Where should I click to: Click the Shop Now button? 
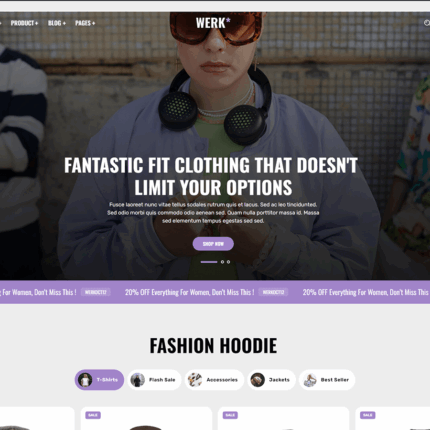(213, 244)
